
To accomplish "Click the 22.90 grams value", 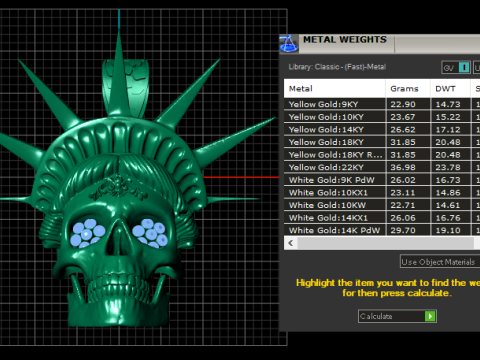I will coord(403,104).
